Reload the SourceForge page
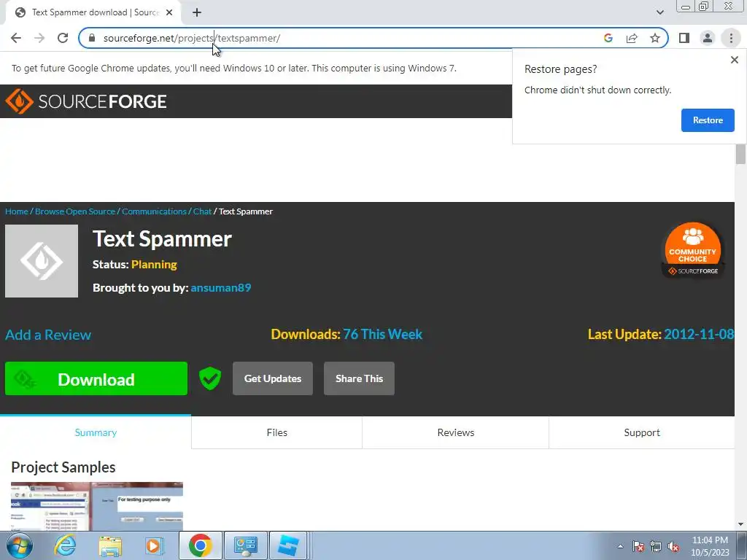 63,38
